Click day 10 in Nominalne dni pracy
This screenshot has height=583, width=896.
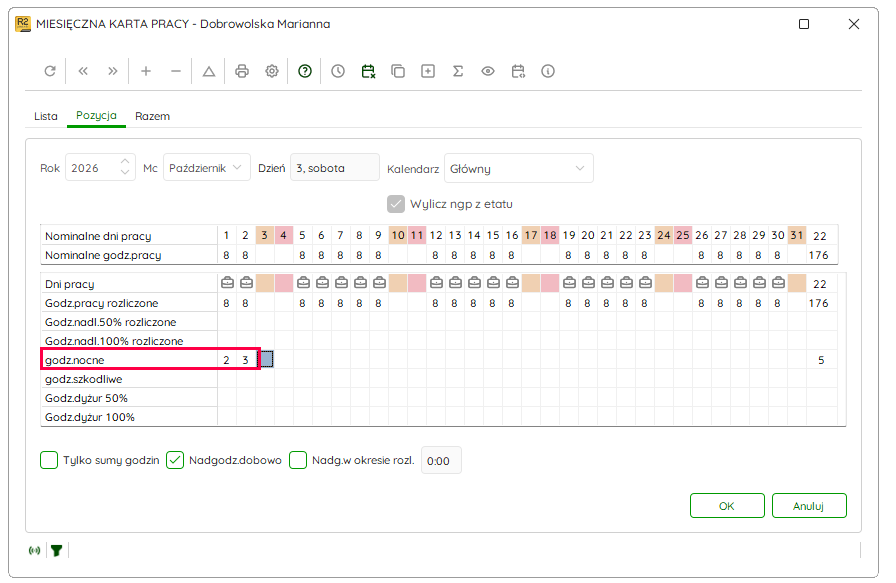[398, 235]
